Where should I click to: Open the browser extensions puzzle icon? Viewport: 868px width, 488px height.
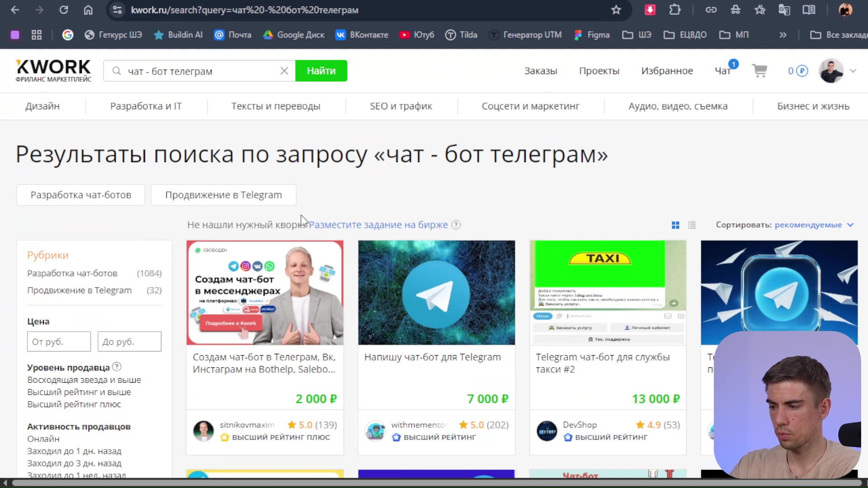(x=675, y=10)
